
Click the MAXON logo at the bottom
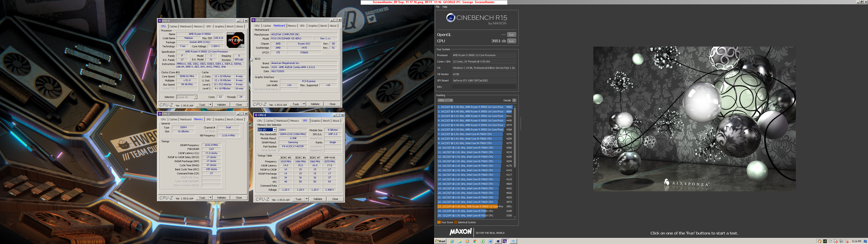460,232
